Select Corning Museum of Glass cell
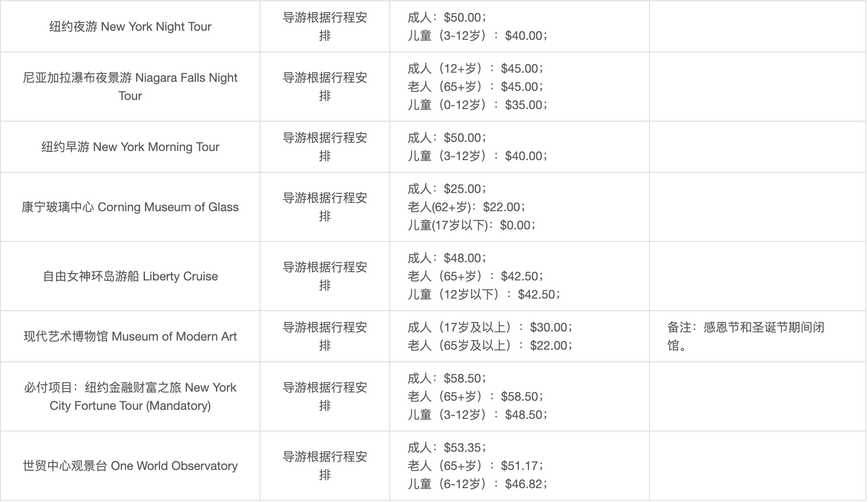 coord(130,207)
